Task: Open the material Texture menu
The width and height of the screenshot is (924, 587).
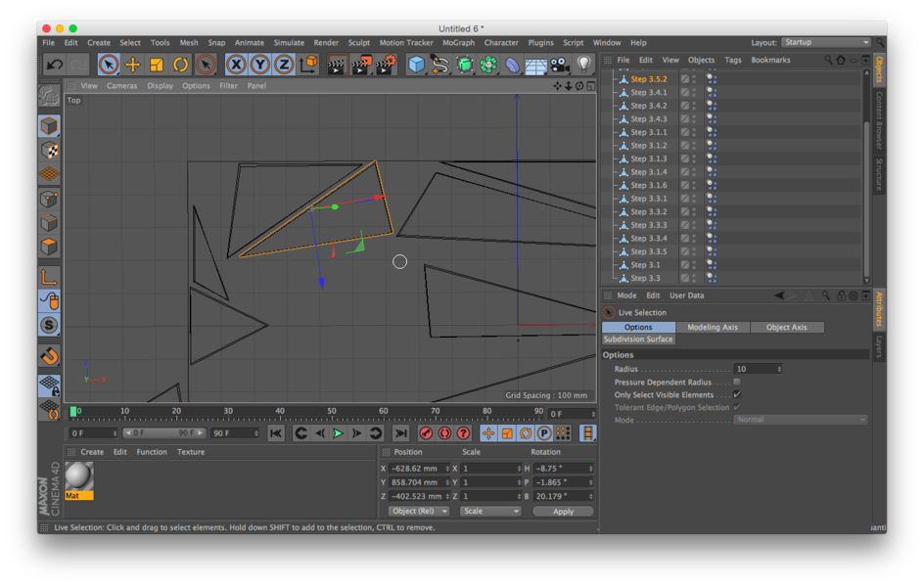Action: click(191, 452)
